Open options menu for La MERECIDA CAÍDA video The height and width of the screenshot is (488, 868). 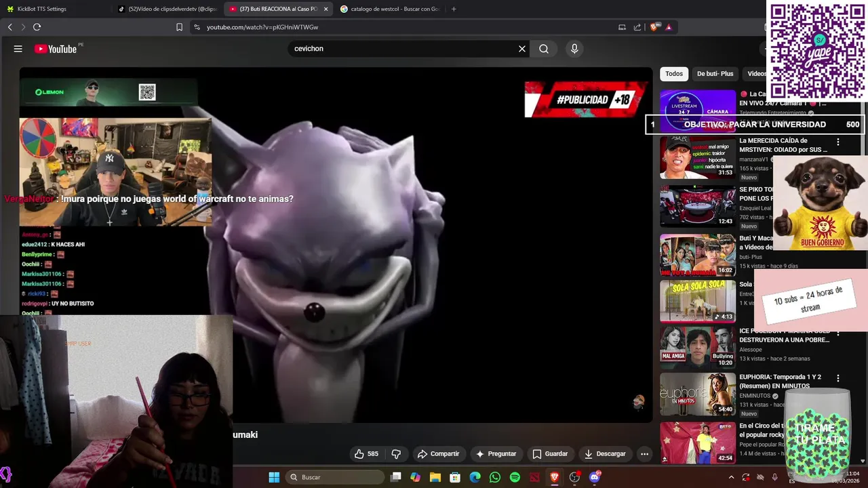[838, 142]
